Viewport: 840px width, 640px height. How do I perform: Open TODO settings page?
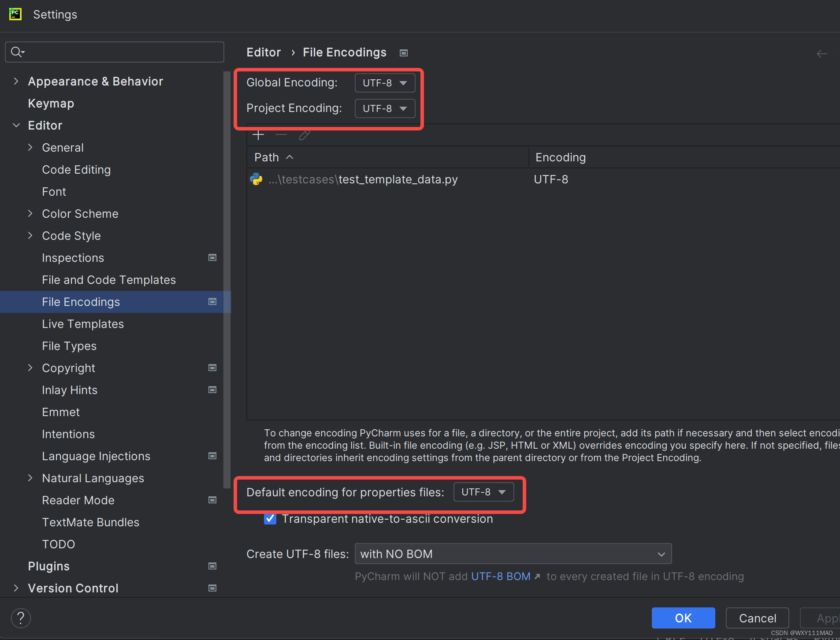coord(59,544)
